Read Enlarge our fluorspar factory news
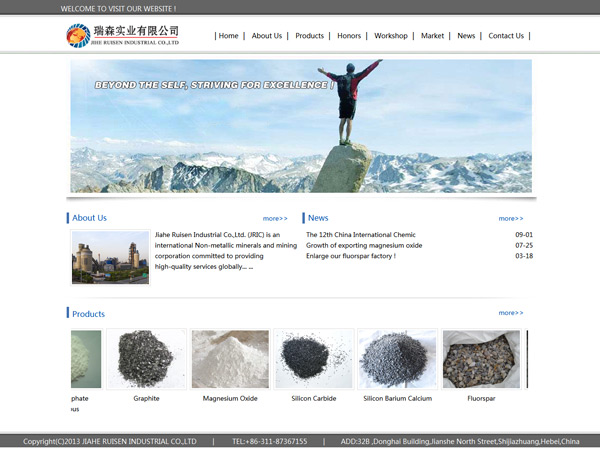This screenshot has height=450, width=600. (x=350, y=256)
